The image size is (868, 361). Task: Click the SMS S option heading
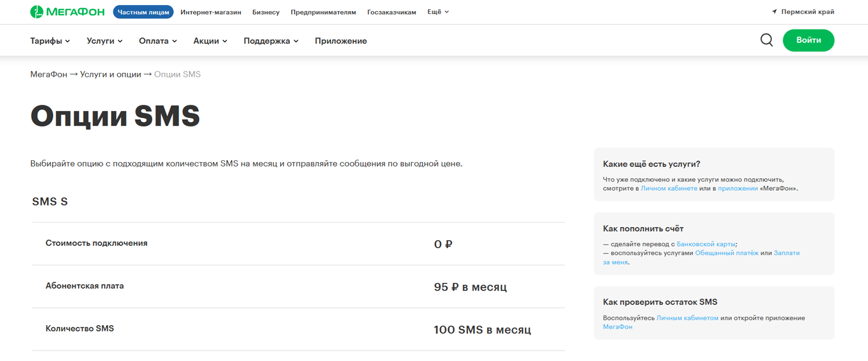pos(50,202)
